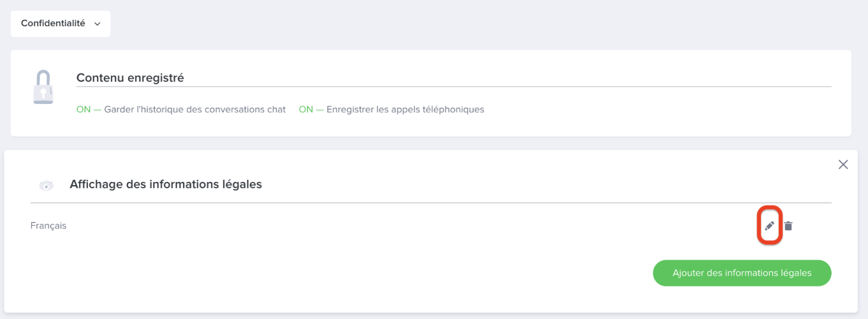This screenshot has height=319, width=868.
Task: Click the green ON before Enregistrer les appels
Action: 306,110
